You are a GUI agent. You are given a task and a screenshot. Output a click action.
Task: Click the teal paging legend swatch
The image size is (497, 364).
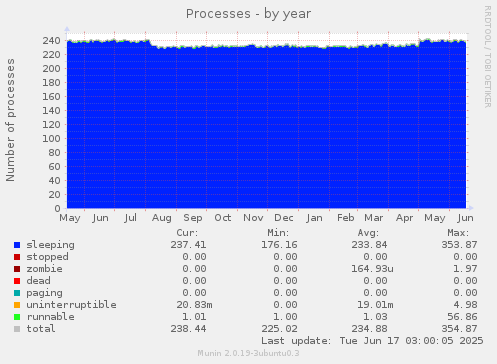coord(17,293)
